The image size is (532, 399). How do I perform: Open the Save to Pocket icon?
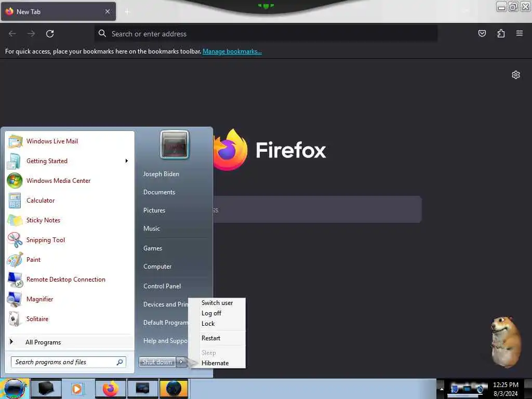coord(482,33)
